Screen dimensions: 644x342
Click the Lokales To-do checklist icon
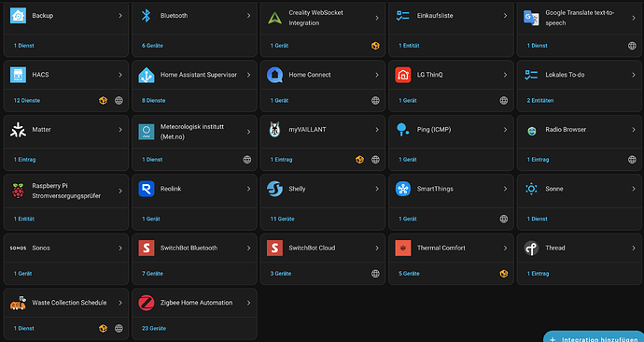click(531, 75)
